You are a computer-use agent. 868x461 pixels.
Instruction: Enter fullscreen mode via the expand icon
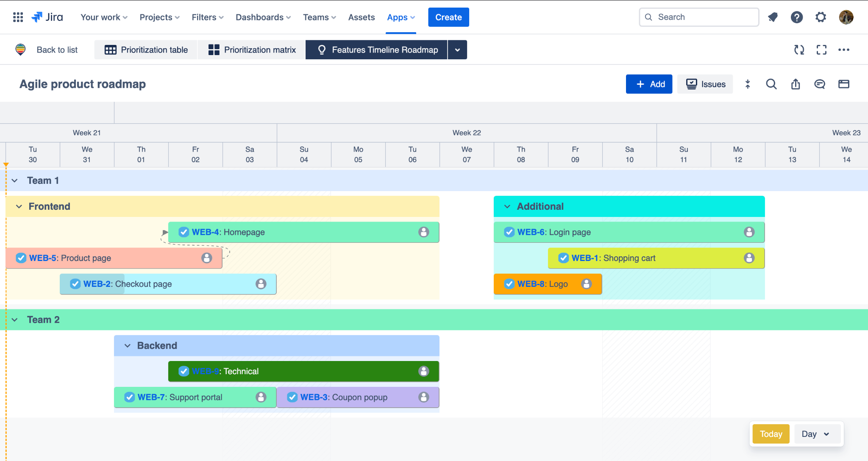[822, 50]
